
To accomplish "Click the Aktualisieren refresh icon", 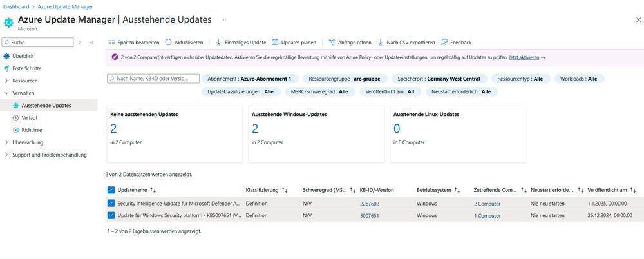I will pyautogui.click(x=168, y=43).
